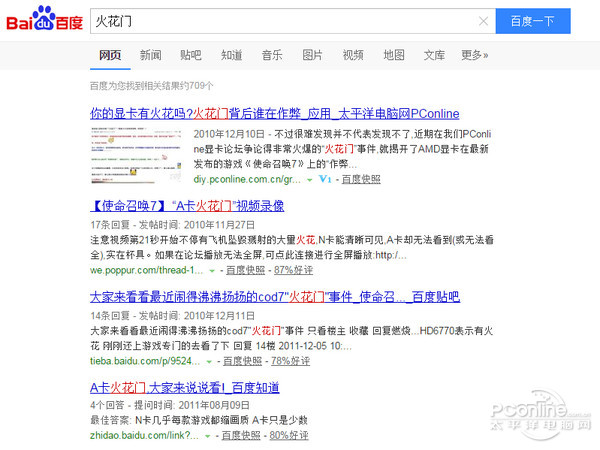Open 百度快照 for the PConline result
Image resolution: width=600 pixels, height=450 pixels.
pos(361,179)
